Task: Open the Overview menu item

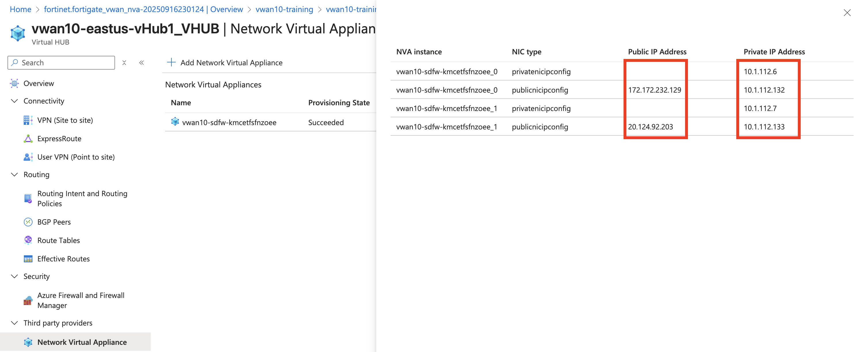Action: (x=39, y=83)
